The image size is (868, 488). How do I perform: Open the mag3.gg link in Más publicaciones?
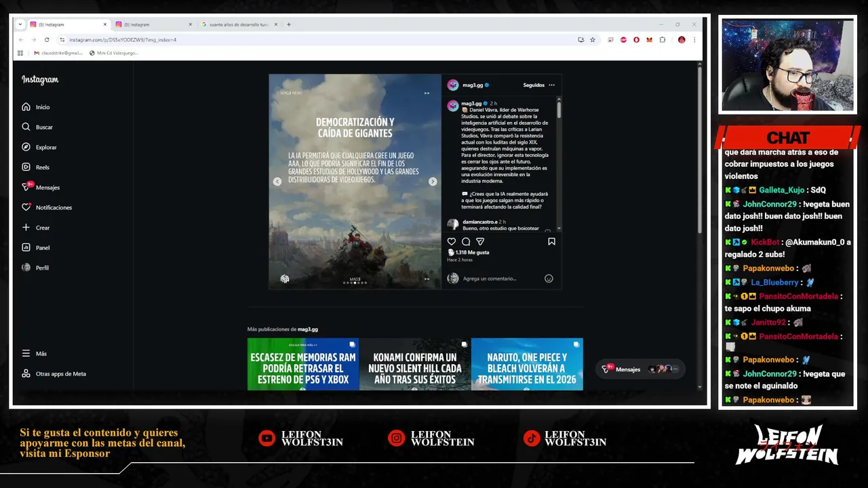[308, 329]
